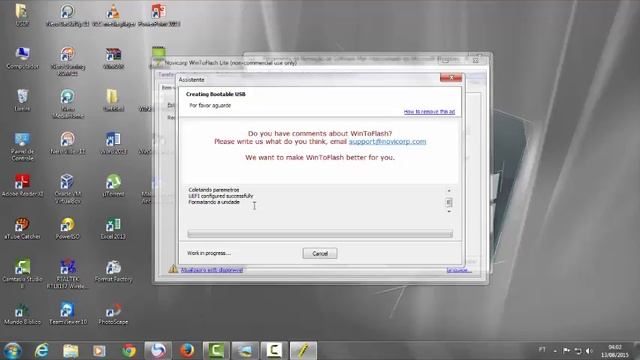Switch to green Camtasia taskbar button
Viewport: 640px width, 360px height.
click(216, 351)
